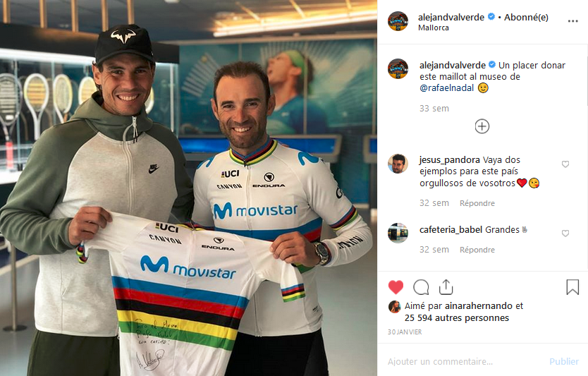Viewport: 588px width, 376px height.
Task: Unlike the post via red heart icon
Action: [x=396, y=287]
